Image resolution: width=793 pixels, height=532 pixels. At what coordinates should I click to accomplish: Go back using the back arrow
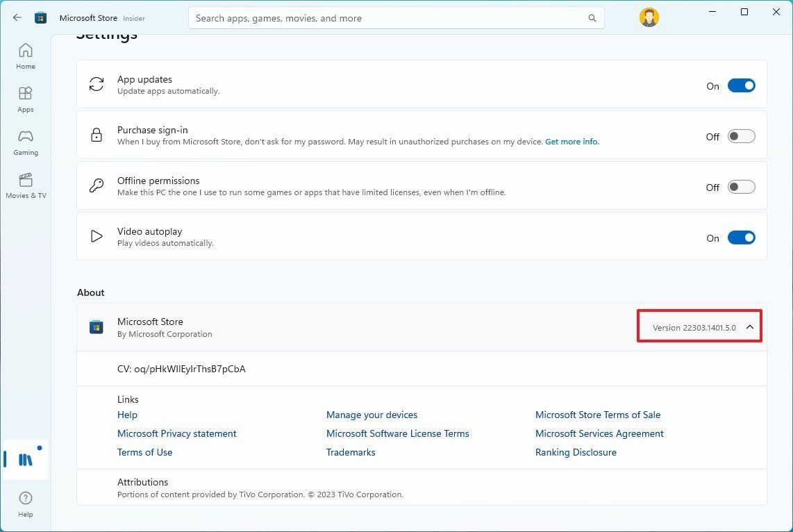click(17, 18)
